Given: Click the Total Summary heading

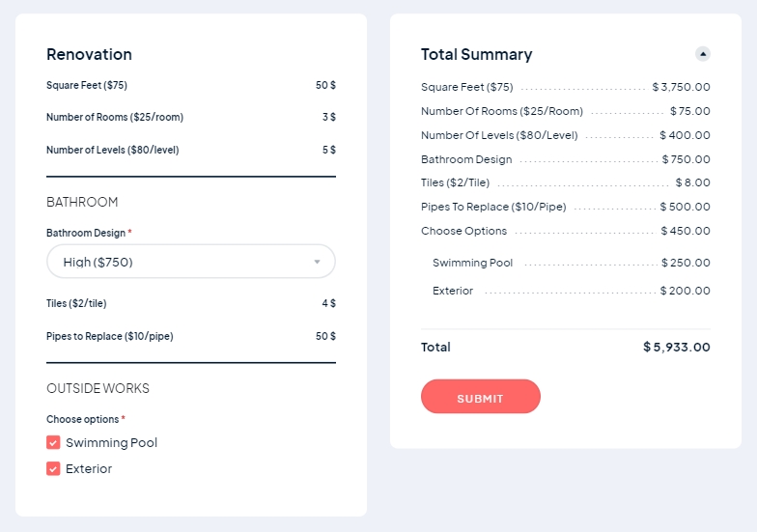Looking at the screenshot, I should pos(476,55).
